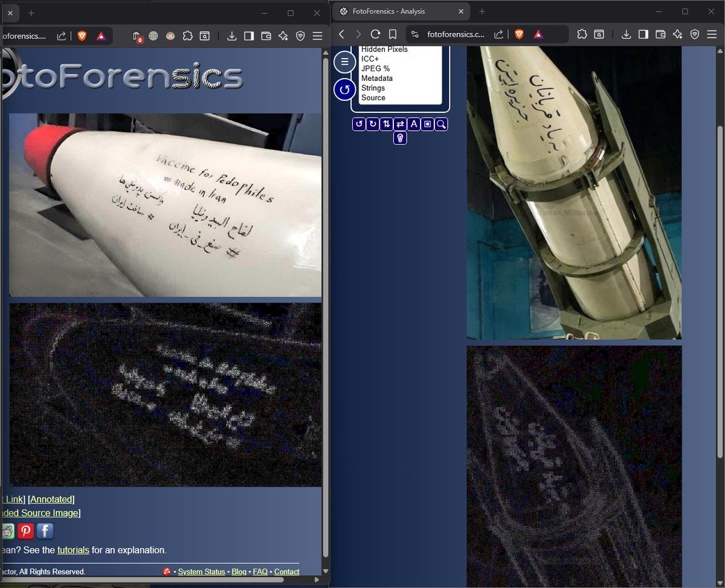Image resolution: width=725 pixels, height=588 pixels.
Task: Share on Facebook icon
Action: pos(45,531)
